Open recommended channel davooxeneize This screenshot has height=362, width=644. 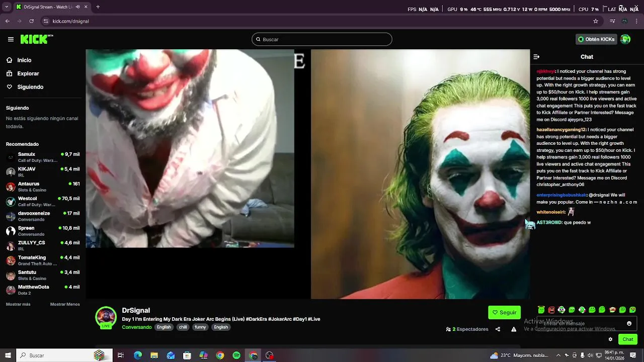pyautogui.click(x=43, y=216)
